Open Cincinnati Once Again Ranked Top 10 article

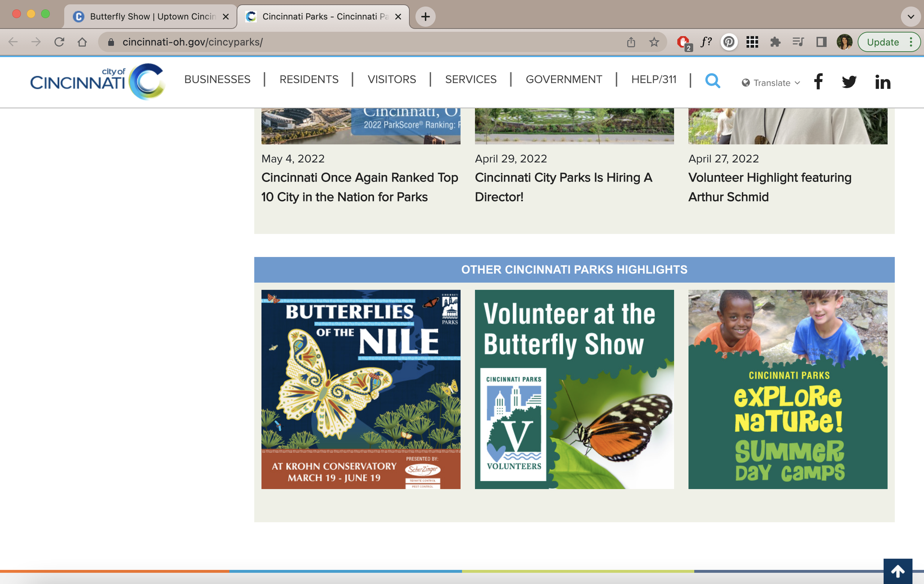(x=360, y=188)
